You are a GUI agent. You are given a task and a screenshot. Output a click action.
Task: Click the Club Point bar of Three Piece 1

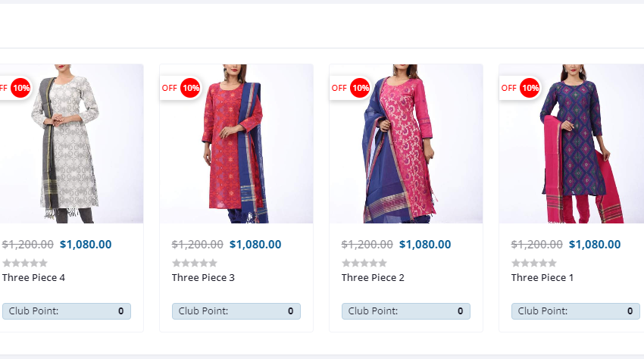point(575,311)
